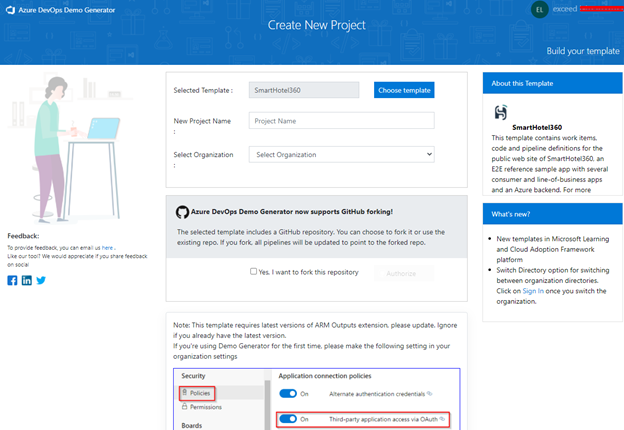Viewport: 624px width, 430px height.
Task: Click 'Application connection policies' heading
Action: [325, 376]
